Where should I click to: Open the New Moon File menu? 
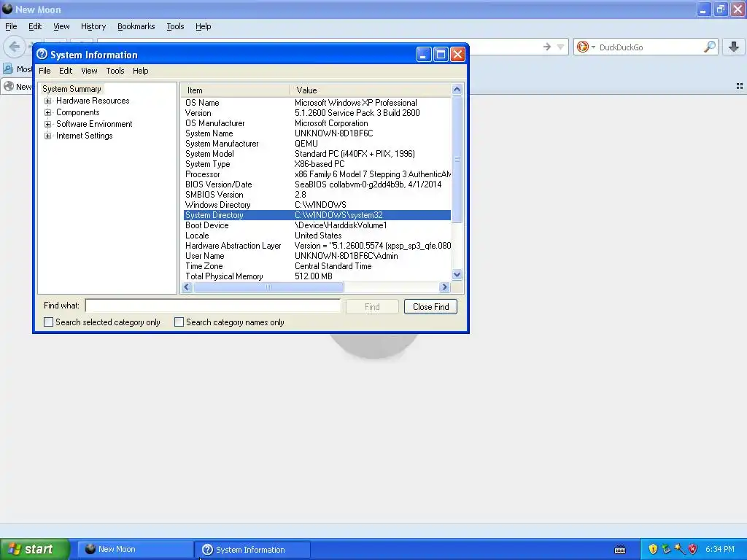(x=11, y=27)
